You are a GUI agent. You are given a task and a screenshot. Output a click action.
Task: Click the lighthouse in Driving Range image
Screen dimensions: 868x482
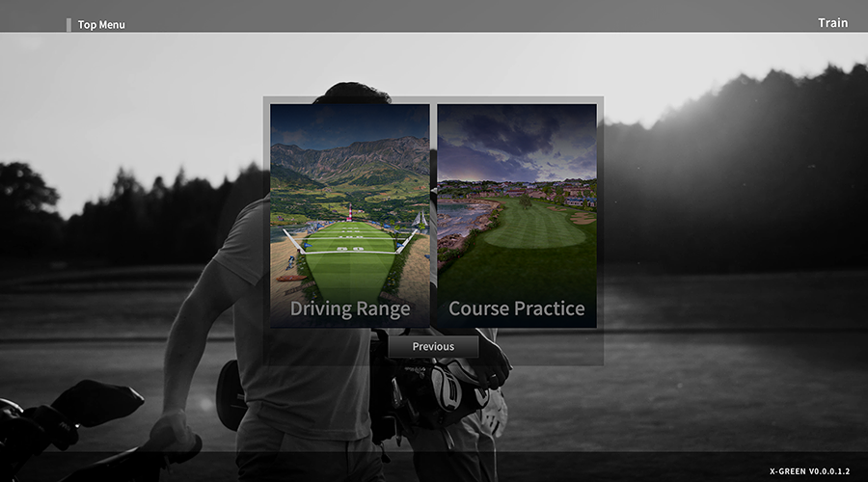[x=349, y=213]
